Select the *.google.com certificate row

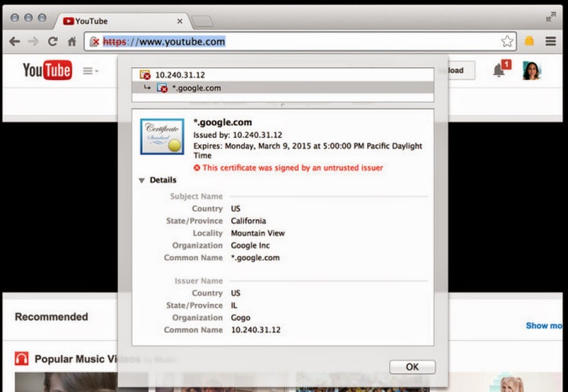coord(283,88)
